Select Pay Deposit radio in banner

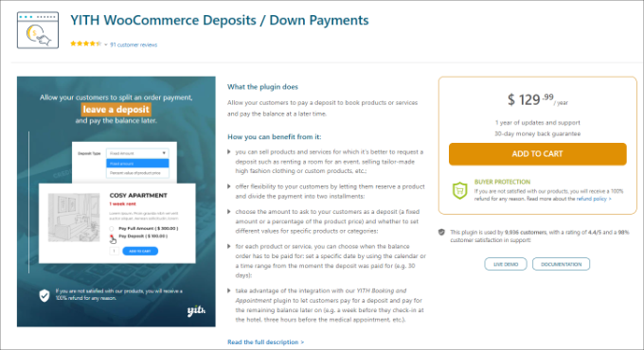coord(112,236)
